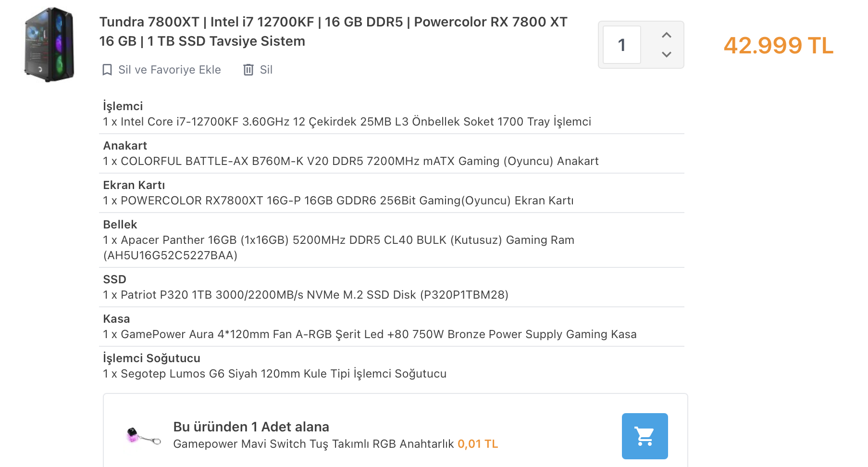Click the Gamepower keychain thumbnail image
This screenshot has width=868, height=467.
tap(143, 436)
